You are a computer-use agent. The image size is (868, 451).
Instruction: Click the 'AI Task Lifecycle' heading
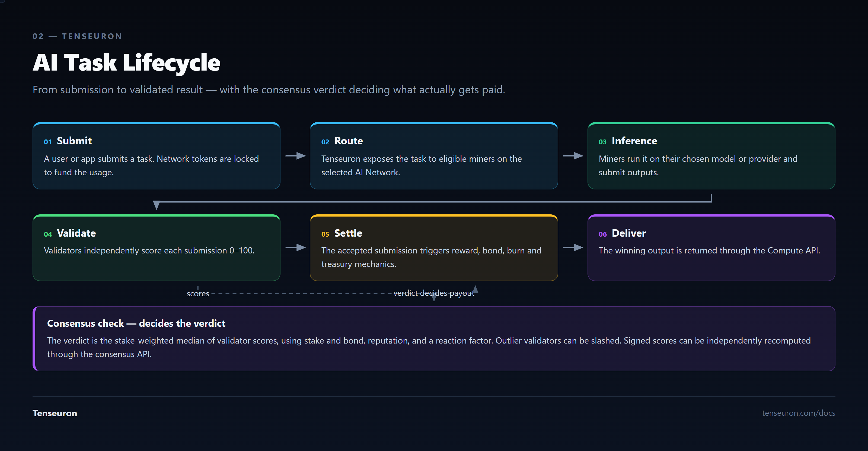(126, 63)
